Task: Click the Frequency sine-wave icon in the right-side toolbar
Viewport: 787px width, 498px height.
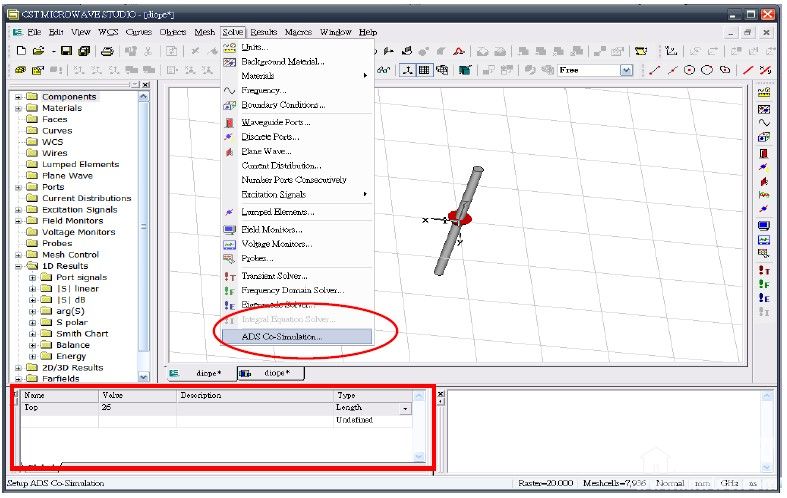Action: pos(763,123)
